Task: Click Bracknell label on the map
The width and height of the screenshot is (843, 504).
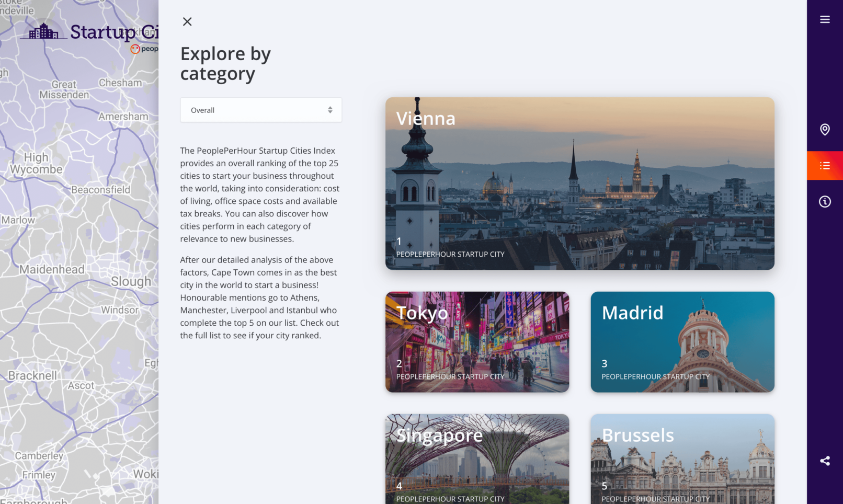Action: click(x=32, y=376)
